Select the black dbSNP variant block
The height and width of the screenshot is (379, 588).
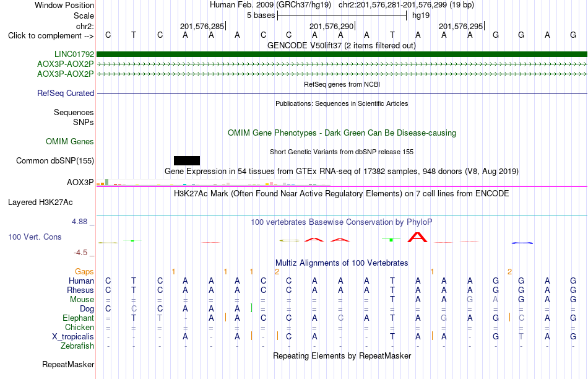coord(187,160)
